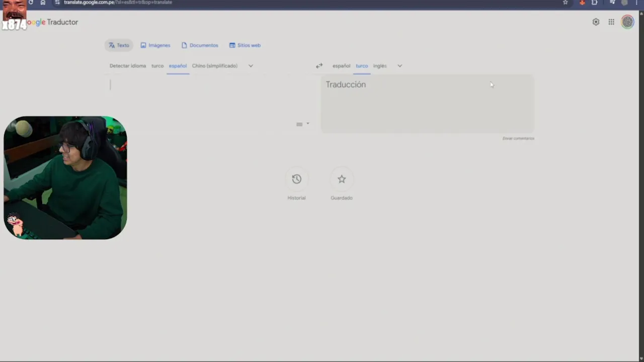Open the browser three-dot menu
Image resolution: width=644 pixels, height=362 pixels.
click(637, 3)
